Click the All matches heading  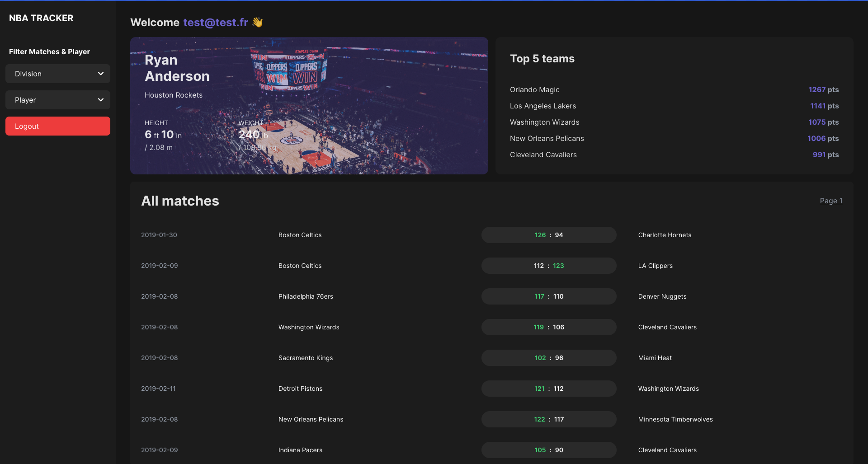(180, 201)
